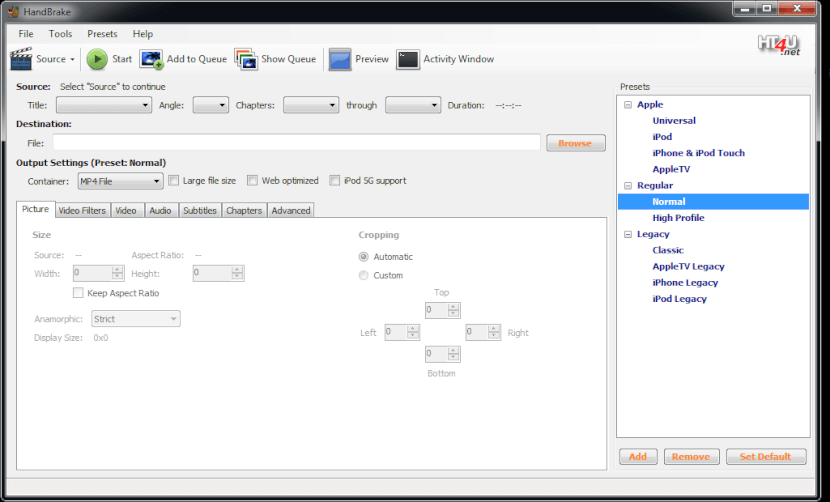Screen dimensions: 830x502
Task: Select the AppleTV preset
Action: coord(671,169)
